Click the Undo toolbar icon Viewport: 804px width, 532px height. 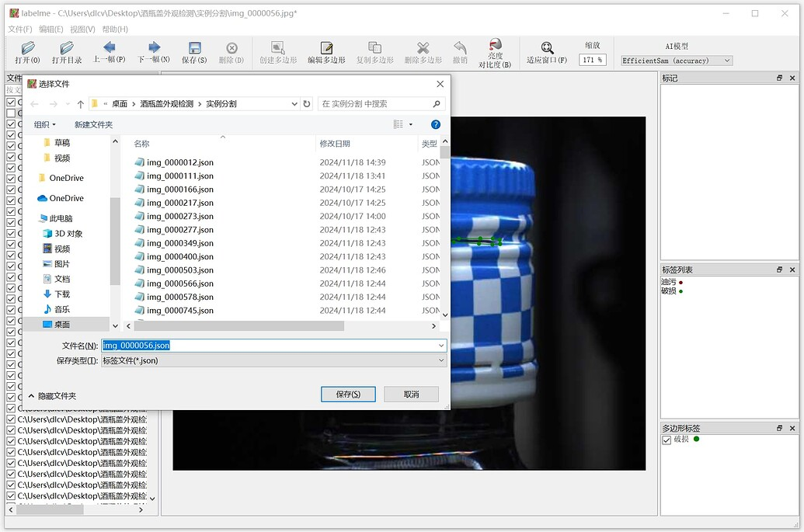click(x=460, y=47)
